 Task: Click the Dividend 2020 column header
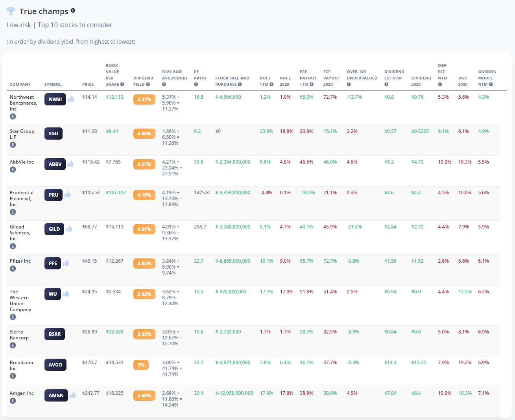click(x=421, y=81)
